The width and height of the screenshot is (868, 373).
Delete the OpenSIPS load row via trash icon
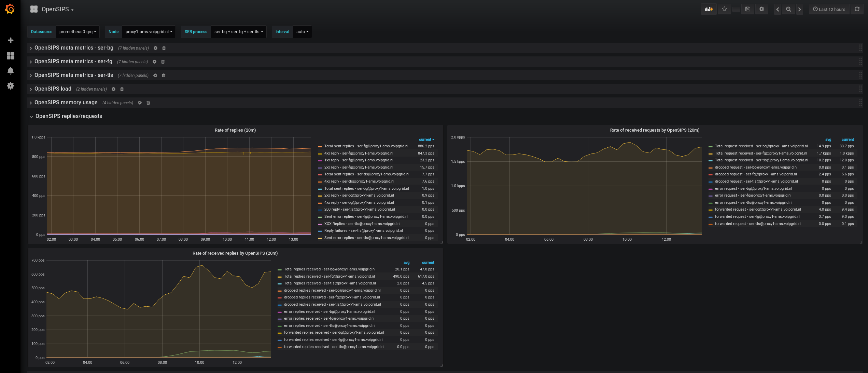pos(122,89)
